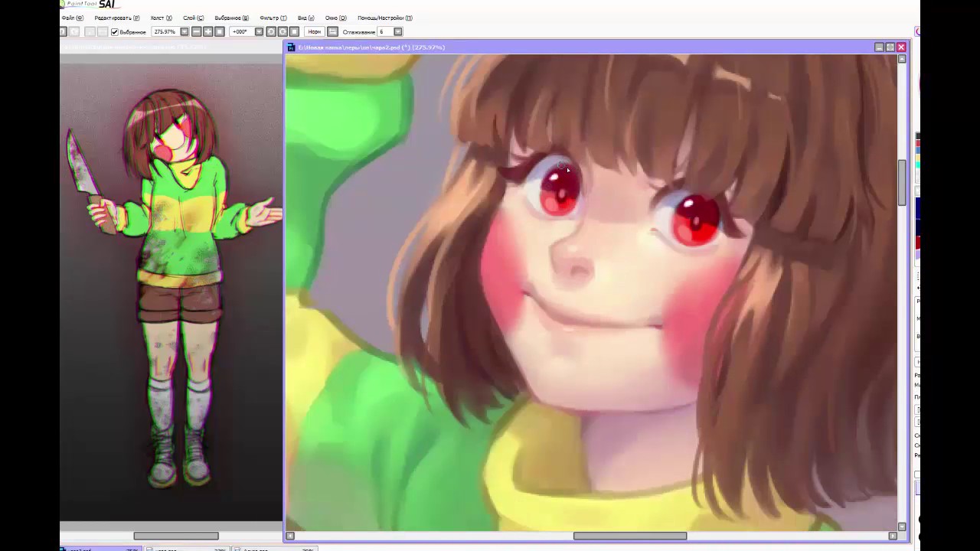The height and width of the screenshot is (551, 980).
Task: Click the horizontal scrollbar right arrow of the canvas
Action: (x=893, y=536)
